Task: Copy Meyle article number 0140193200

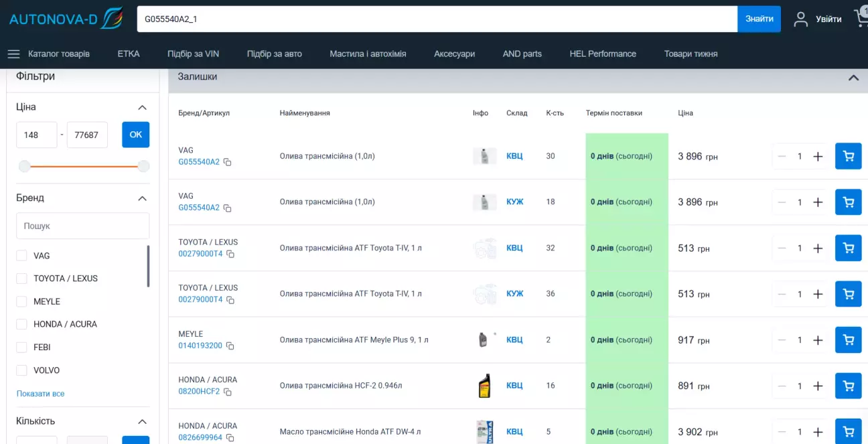Action: point(230,346)
